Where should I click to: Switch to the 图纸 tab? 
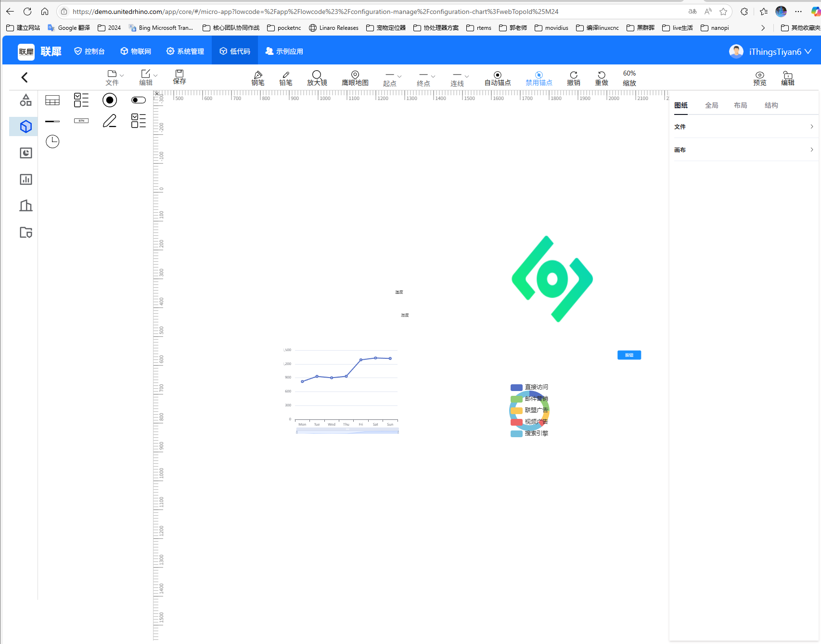(681, 105)
